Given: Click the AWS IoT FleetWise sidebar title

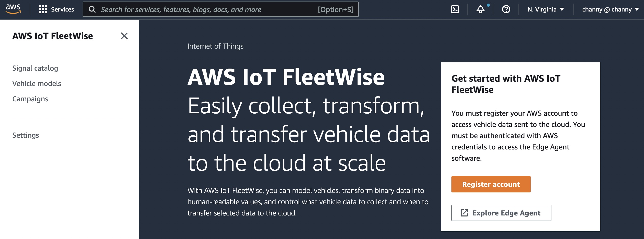Looking at the screenshot, I should click(x=53, y=36).
